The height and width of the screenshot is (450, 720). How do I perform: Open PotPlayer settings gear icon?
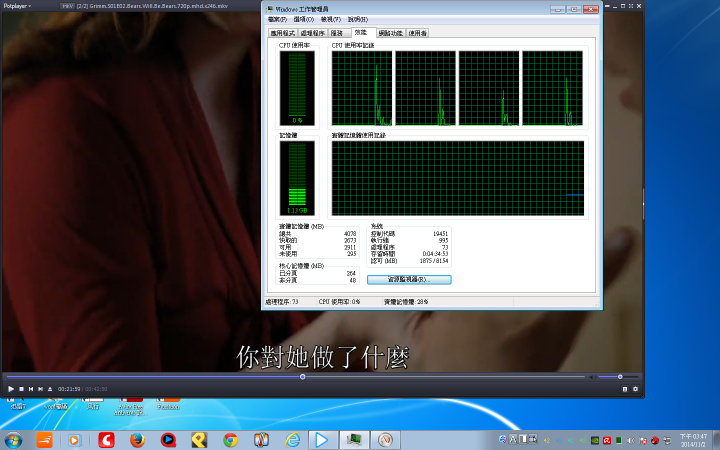pos(636,389)
